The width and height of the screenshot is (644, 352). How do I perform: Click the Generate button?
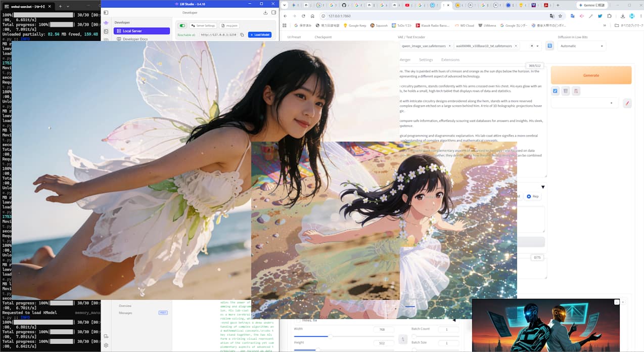point(591,75)
